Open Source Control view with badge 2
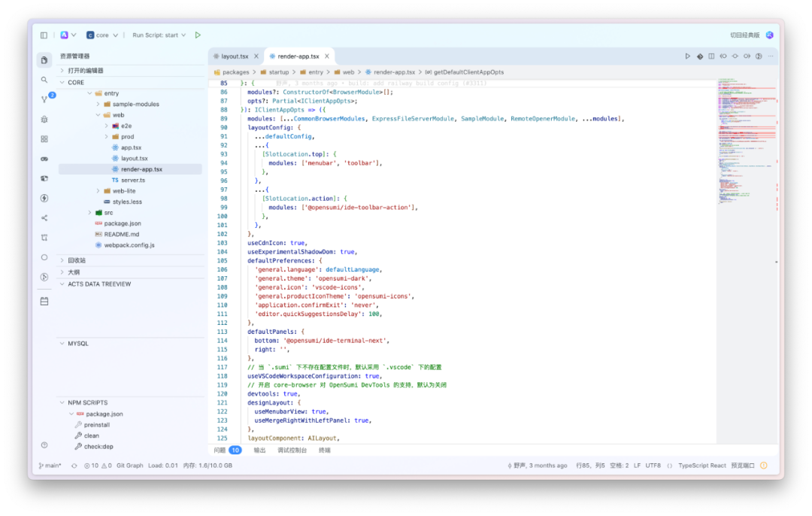 (44, 99)
